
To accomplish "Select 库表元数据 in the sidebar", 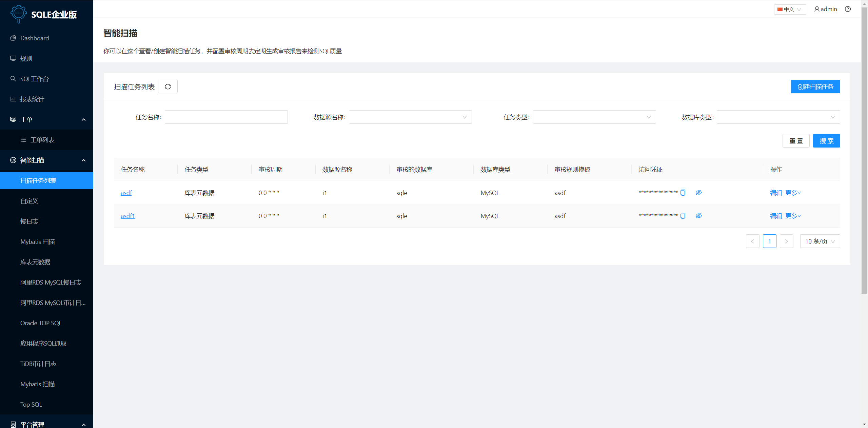I will (x=47, y=262).
